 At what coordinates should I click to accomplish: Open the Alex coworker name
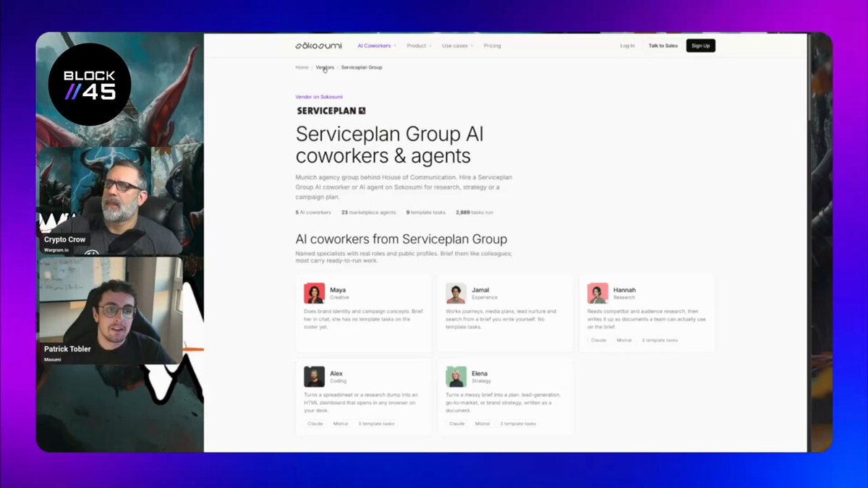coord(336,374)
